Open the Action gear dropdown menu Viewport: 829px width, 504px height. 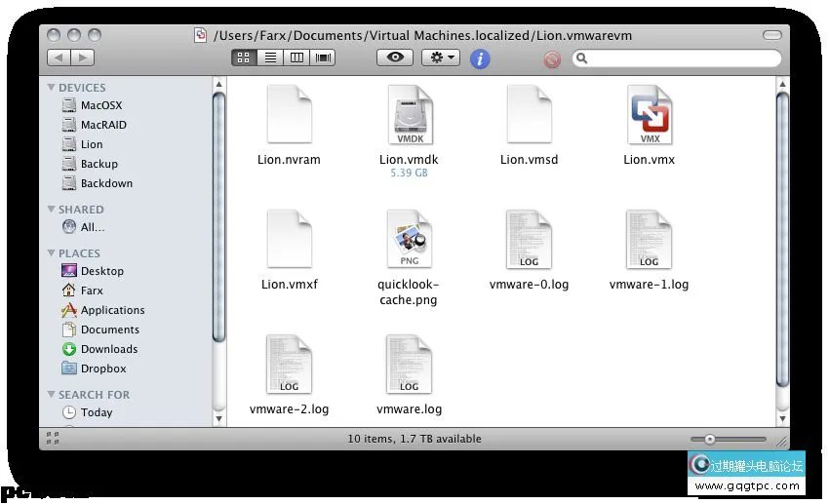click(x=441, y=58)
